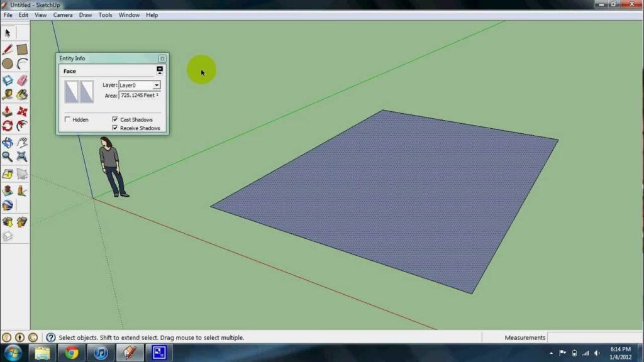Disable Receive Shadows option
This screenshot has height=362, width=644.
115,128
